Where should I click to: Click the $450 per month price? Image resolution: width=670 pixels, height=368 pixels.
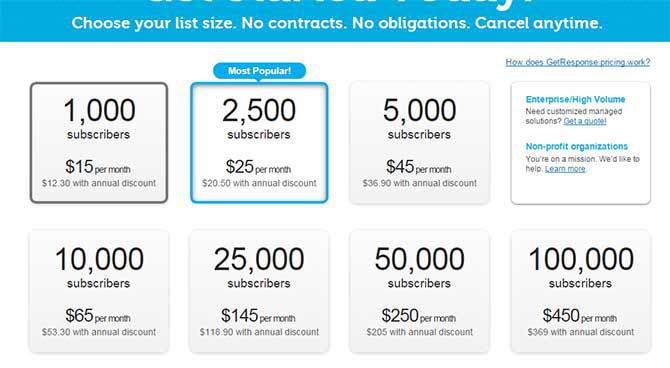coord(579,316)
